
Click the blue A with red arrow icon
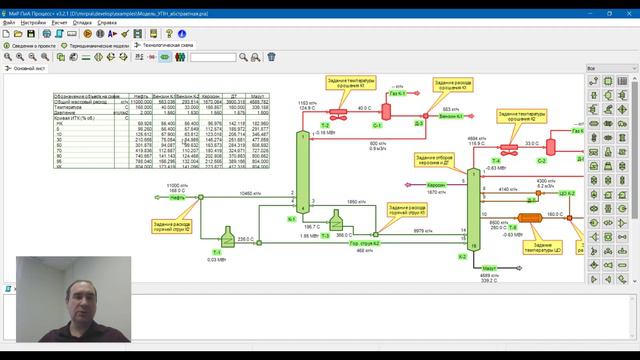113,34
